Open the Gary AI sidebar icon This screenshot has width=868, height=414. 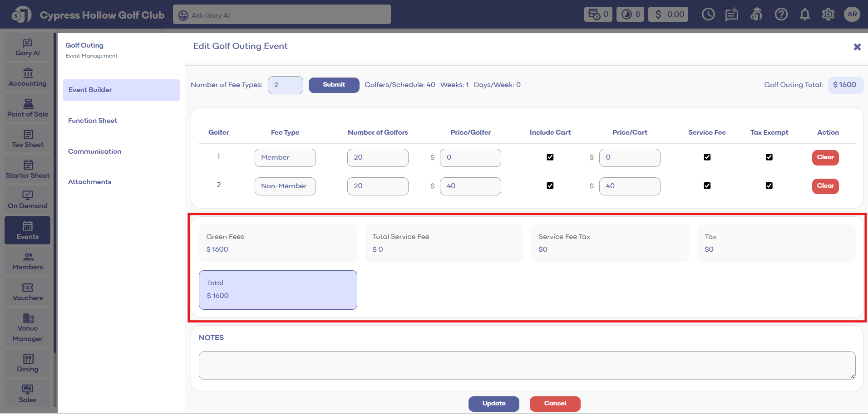[x=28, y=47]
